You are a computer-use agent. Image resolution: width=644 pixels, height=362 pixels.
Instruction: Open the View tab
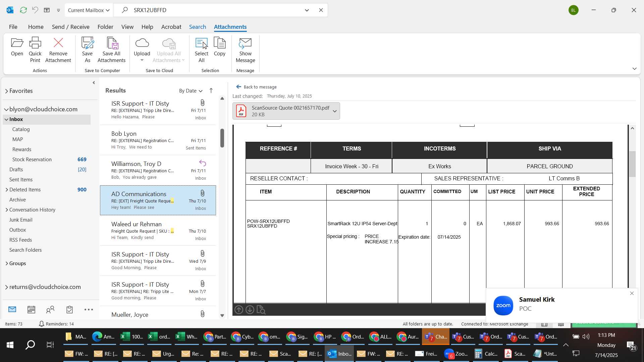click(x=127, y=27)
